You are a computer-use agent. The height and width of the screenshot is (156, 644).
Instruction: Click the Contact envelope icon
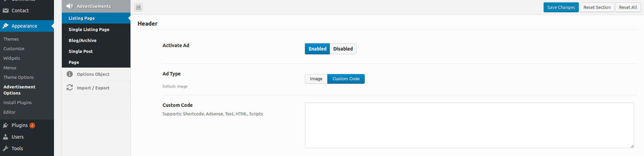pos(5,11)
